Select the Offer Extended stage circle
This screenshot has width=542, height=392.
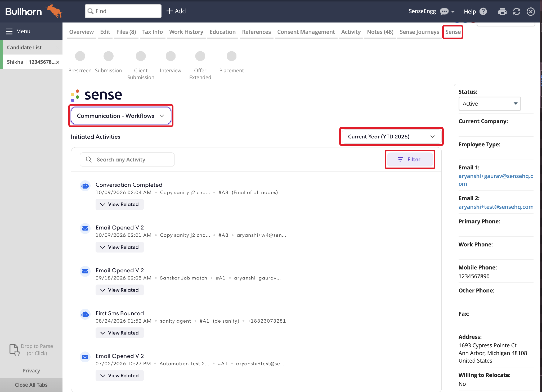pyautogui.click(x=200, y=56)
